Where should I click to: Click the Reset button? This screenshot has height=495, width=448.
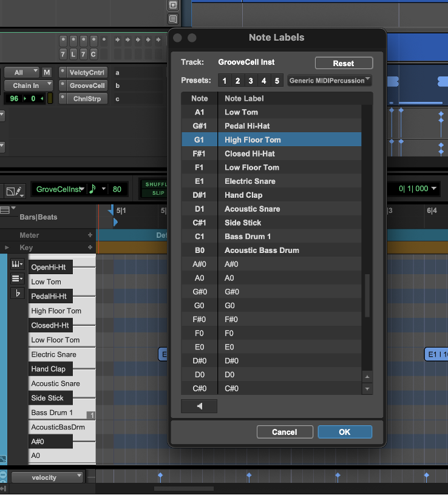(344, 63)
